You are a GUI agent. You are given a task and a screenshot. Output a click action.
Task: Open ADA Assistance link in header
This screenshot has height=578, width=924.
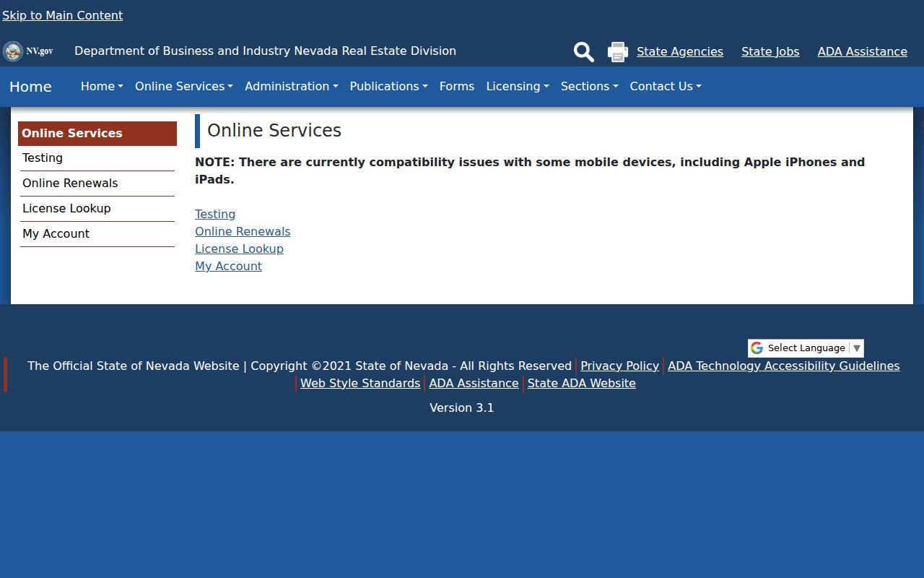863,51
